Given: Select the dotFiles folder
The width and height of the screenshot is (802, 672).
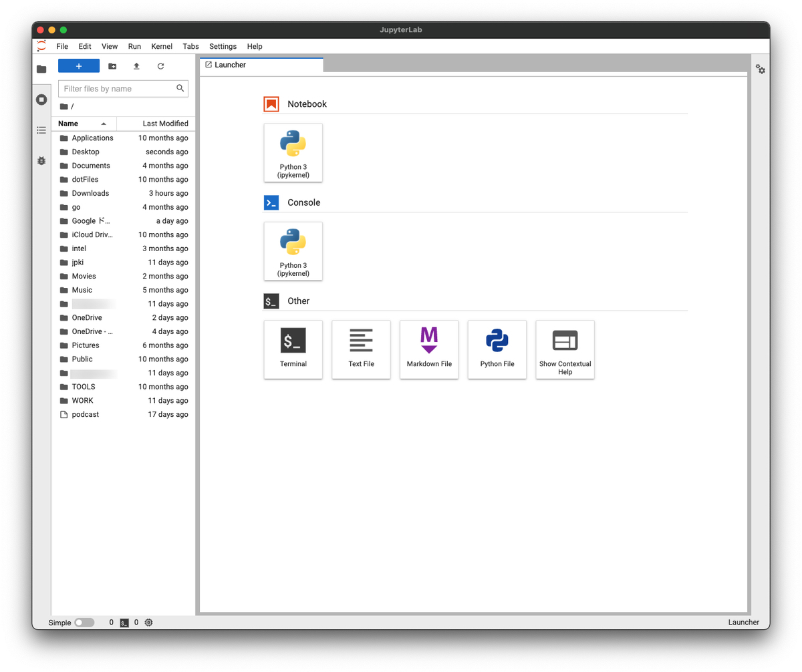Looking at the screenshot, I should coord(123,180).
